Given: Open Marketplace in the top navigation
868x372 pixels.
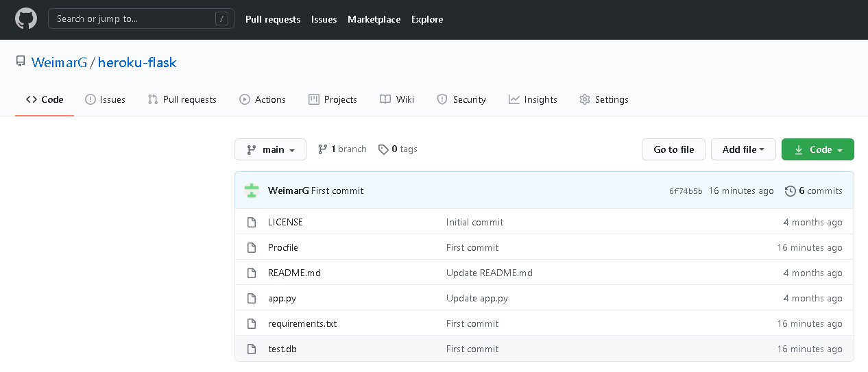Looking at the screenshot, I should 374,19.
